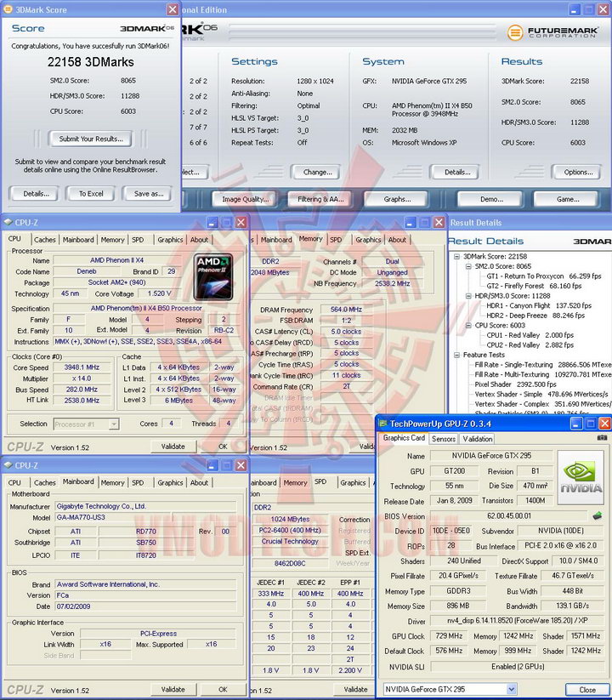Image resolution: width=612 pixels, height=700 pixels.
Task: Click OK in CPU-Z Mainboard window
Action: tap(223, 690)
